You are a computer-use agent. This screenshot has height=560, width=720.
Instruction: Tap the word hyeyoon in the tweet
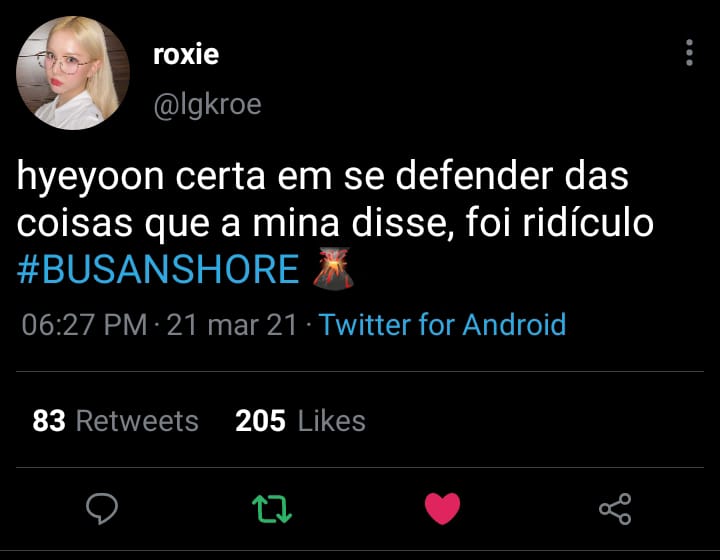click(90, 177)
